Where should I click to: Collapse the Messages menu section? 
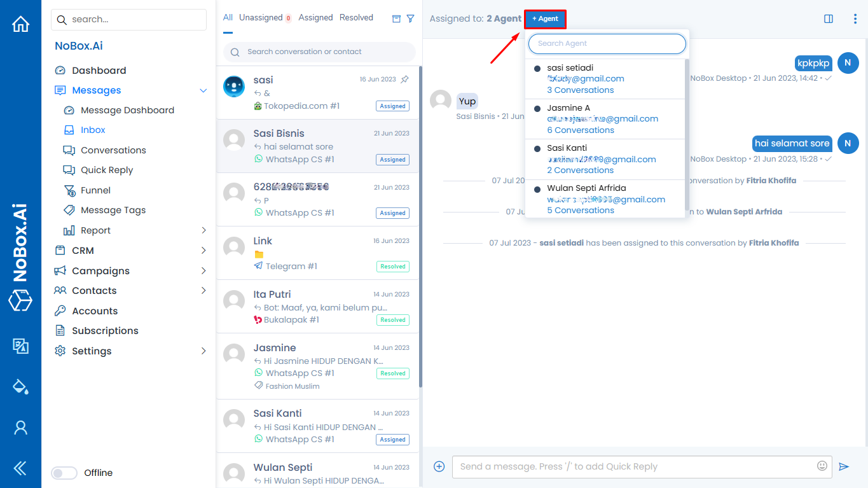203,90
